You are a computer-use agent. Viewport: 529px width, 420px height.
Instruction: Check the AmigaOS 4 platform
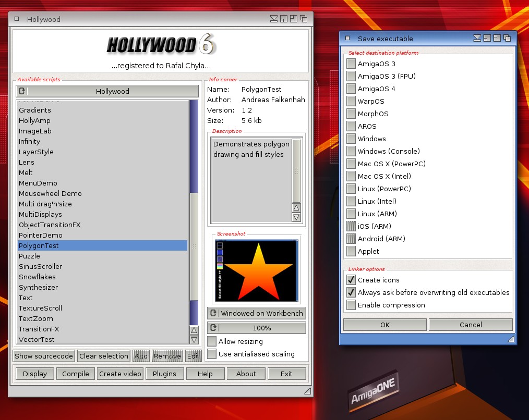coord(351,89)
